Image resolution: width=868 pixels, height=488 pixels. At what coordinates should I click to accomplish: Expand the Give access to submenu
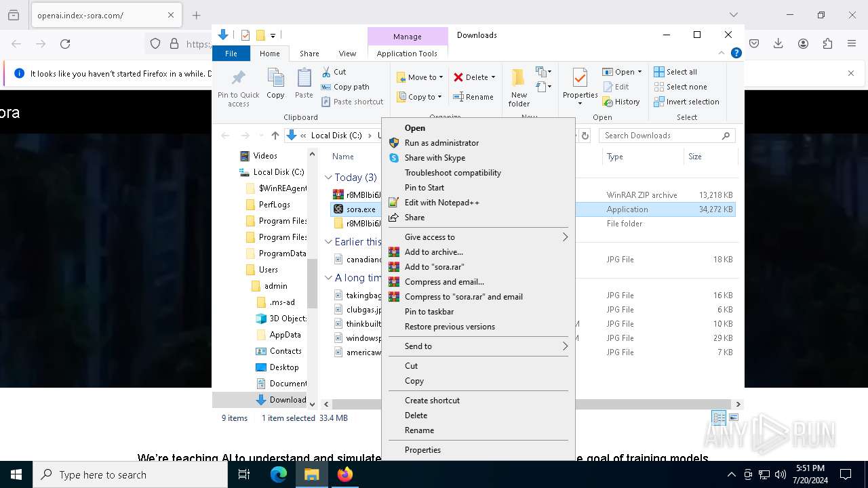(479, 237)
